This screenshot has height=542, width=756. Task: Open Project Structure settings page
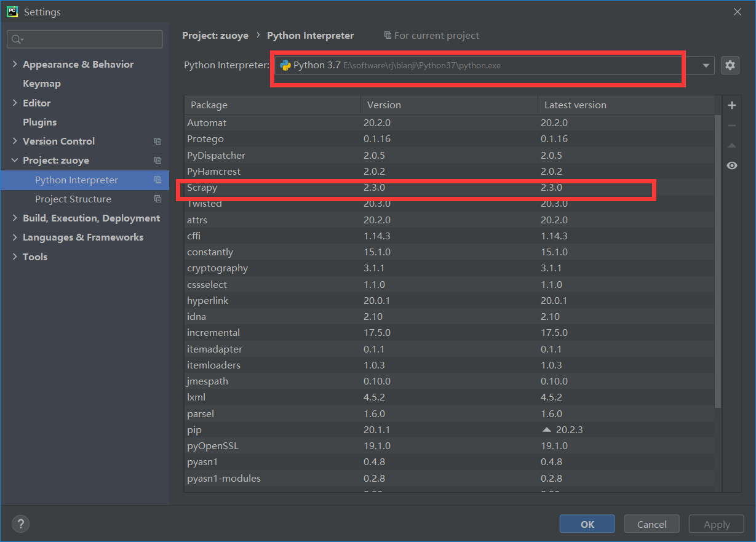click(x=73, y=199)
